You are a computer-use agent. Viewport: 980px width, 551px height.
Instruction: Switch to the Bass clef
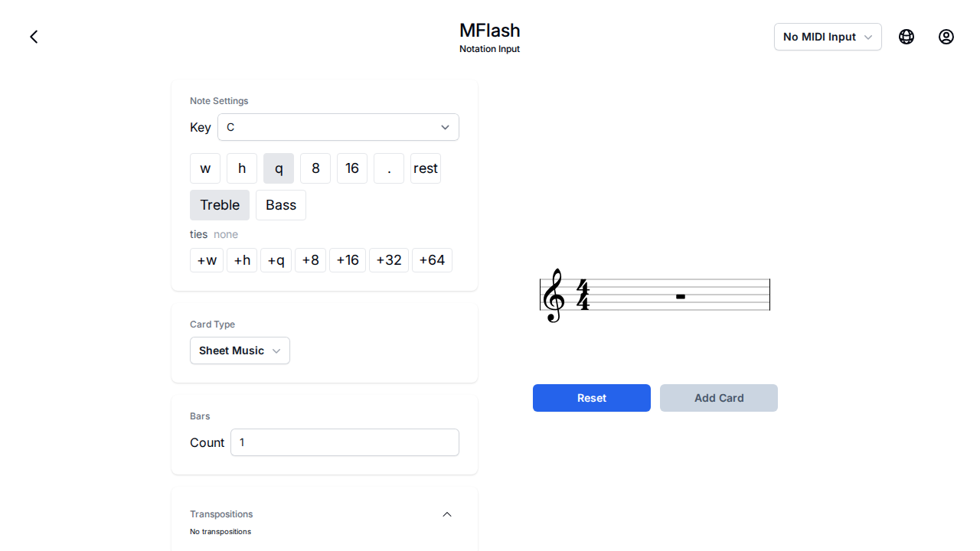click(281, 205)
